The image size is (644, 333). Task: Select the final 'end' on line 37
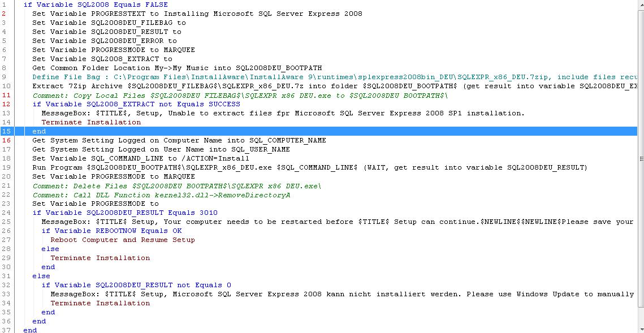30,330
